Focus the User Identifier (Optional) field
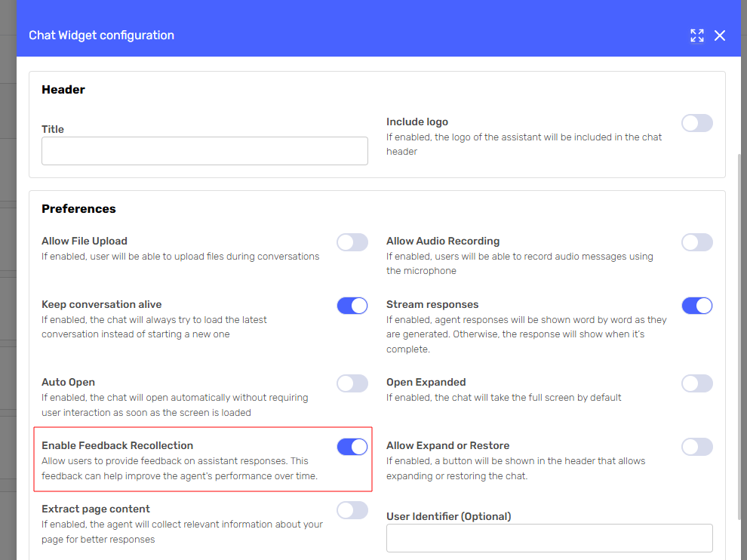 click(549, 538)
